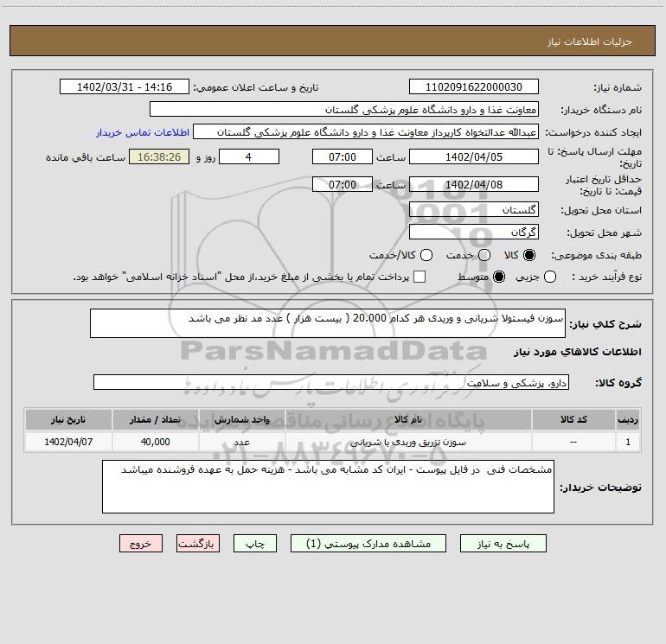Click the بازگشت back button

point(198,544)
